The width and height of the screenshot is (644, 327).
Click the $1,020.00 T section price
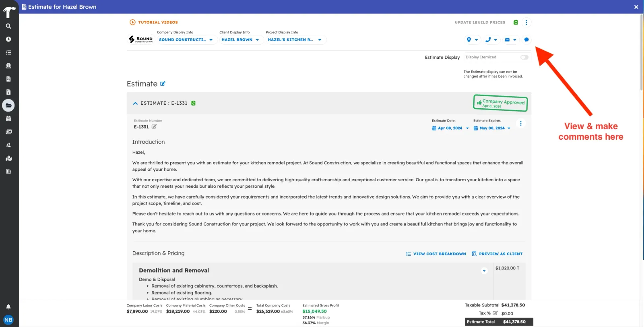(507, 268)
